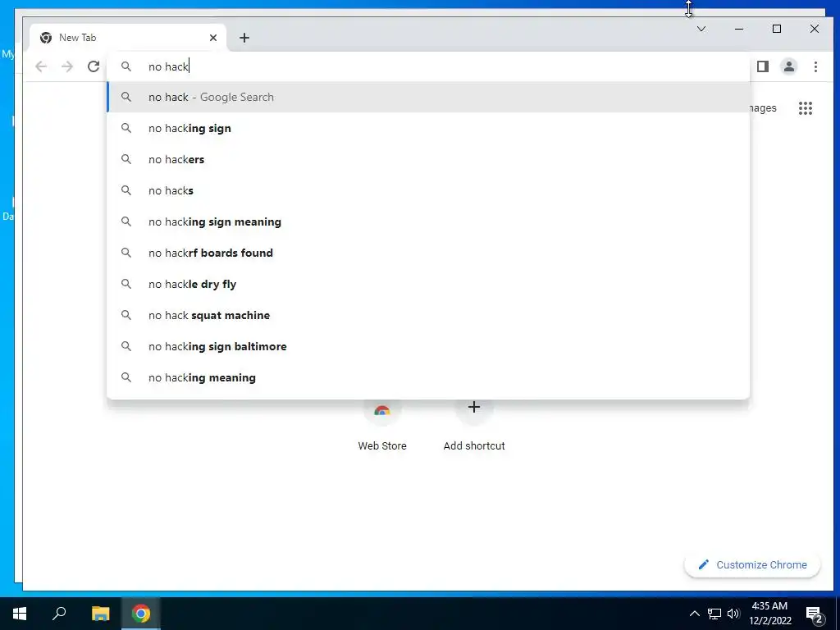Choose suggestion 'no hack squat machine'

[x=428, y=315]
